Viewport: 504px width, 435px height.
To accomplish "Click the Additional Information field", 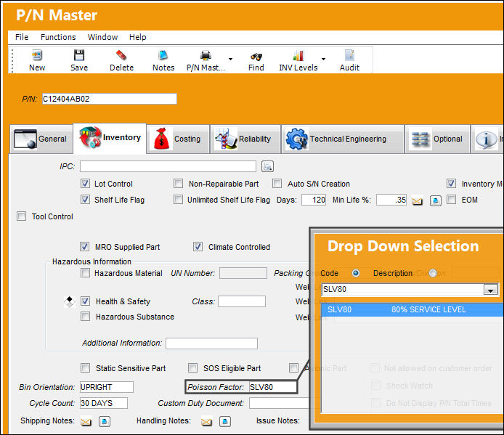I will pos(211,343).
